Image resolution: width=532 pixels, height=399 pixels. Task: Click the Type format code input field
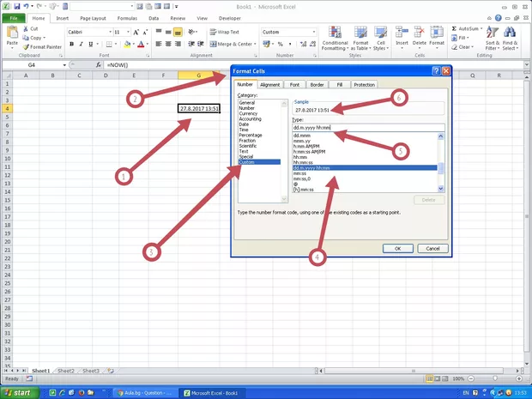367,128
